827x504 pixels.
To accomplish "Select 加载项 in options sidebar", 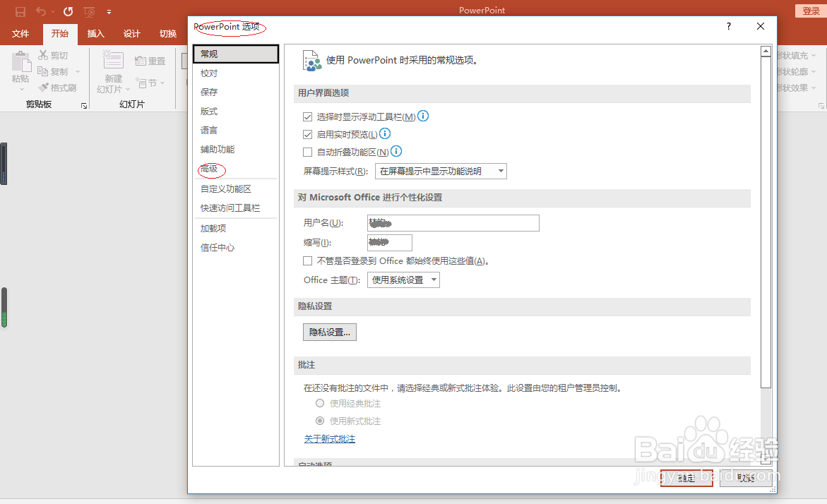I will point(236,228).
